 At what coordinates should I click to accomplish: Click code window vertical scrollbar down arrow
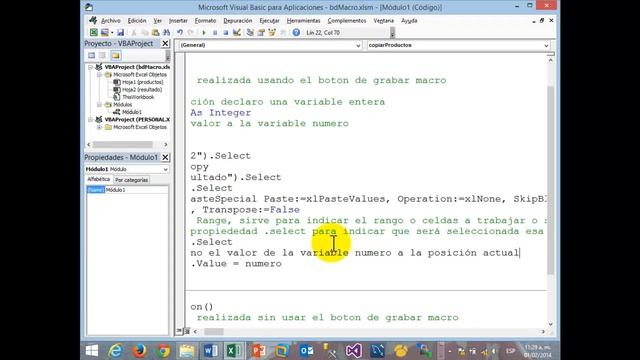[551, 324]
